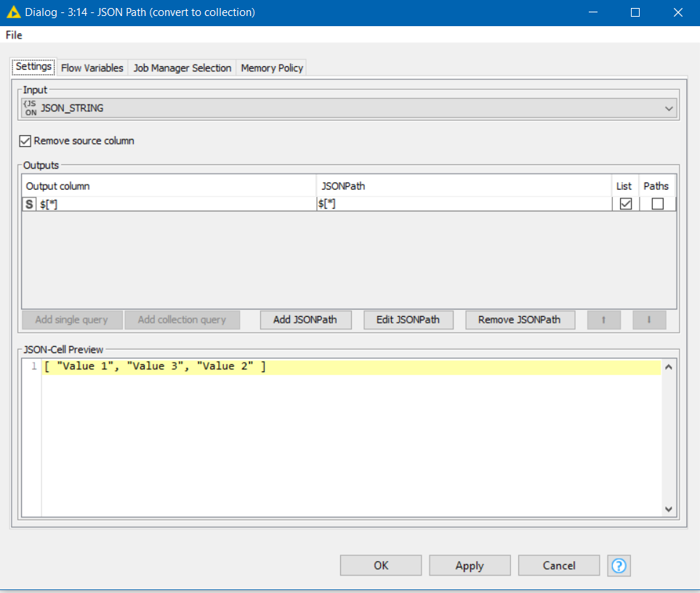The height and width of the screenshot is (593, 700).
Task: Switch to the Flow Variables tab
Action: (x=92, y=68)
